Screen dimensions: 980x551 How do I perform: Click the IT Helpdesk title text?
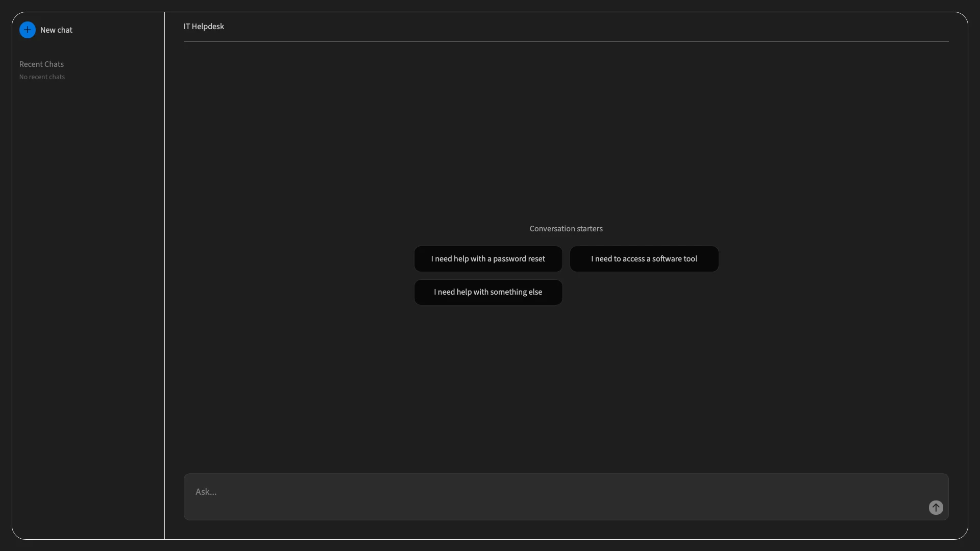204,27
